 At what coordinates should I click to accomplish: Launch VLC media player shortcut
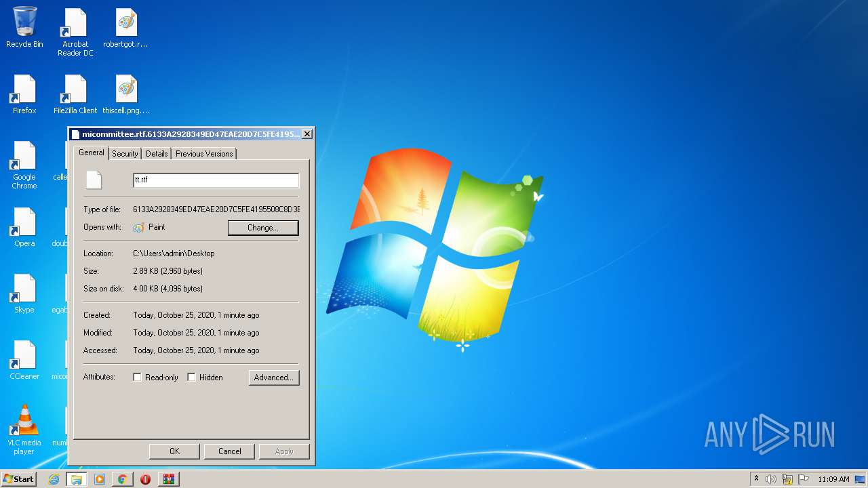tap(24, 430)
